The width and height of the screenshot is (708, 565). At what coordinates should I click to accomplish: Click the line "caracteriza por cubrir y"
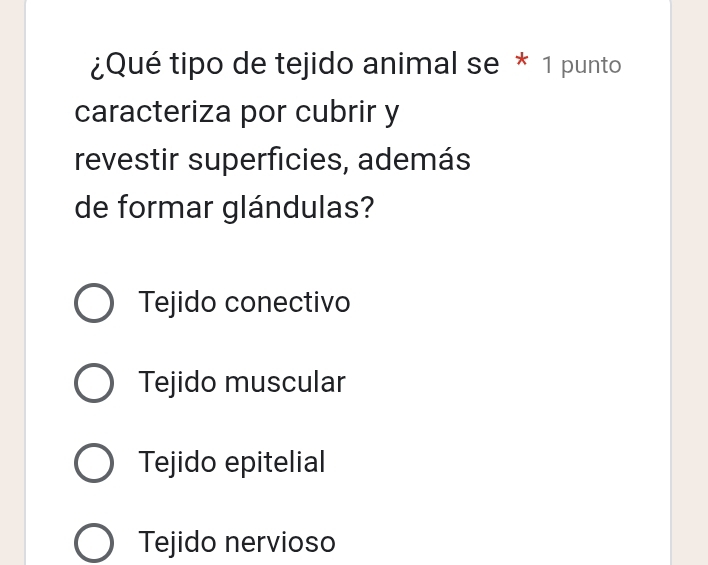click(237, 112)
